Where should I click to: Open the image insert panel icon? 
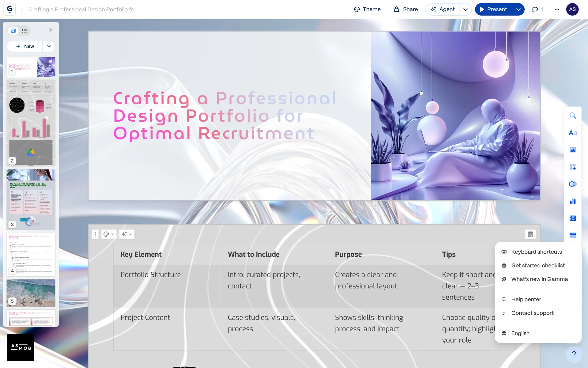pos(572,150)
